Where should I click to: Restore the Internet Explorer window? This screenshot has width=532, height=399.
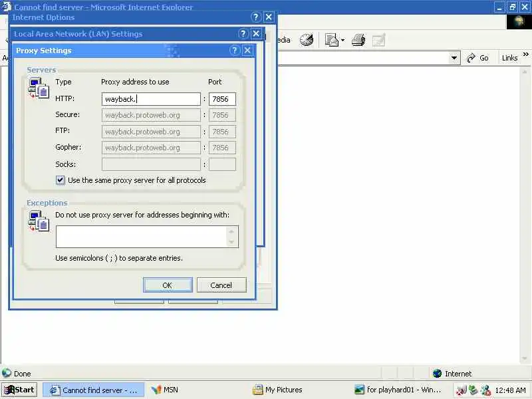(512, 7)
